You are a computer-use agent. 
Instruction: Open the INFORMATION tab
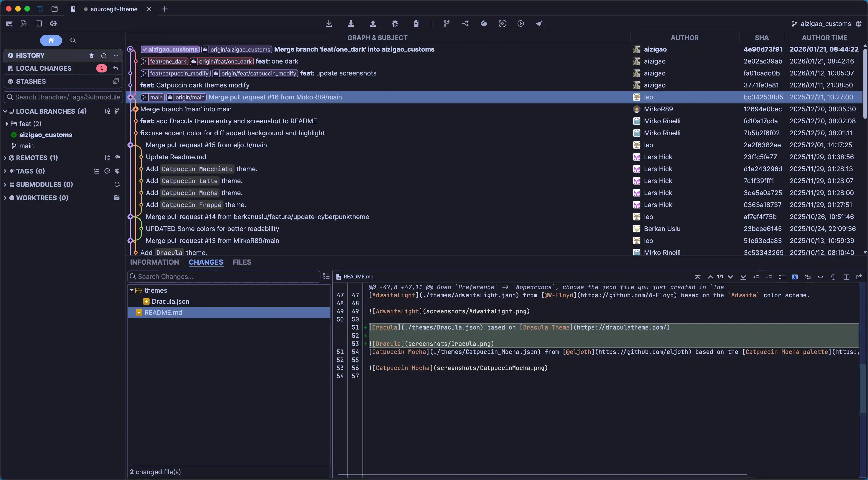[155, 262]
